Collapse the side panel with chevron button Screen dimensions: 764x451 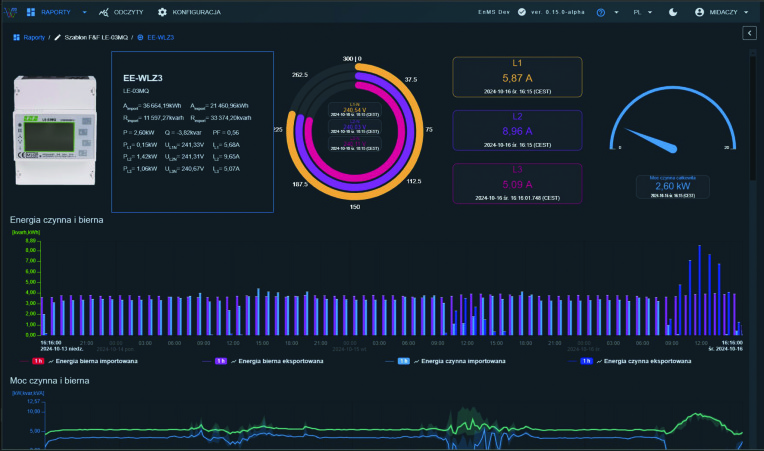point(749,33)
